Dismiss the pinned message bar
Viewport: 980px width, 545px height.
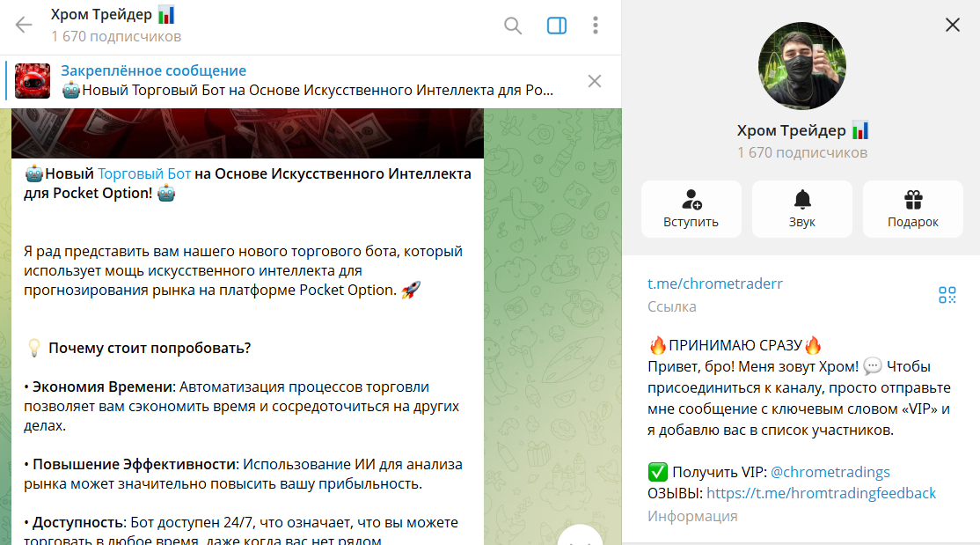coord(595,81)
